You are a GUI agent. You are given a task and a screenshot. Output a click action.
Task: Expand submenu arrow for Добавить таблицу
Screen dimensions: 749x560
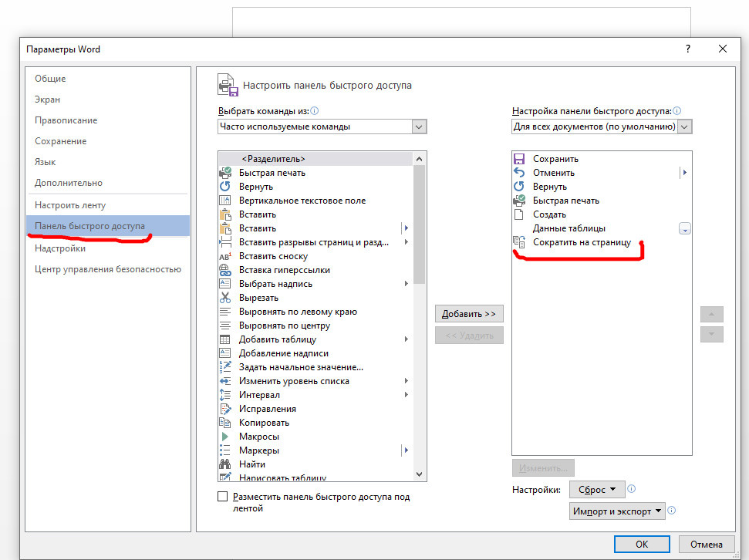(407, 339)
